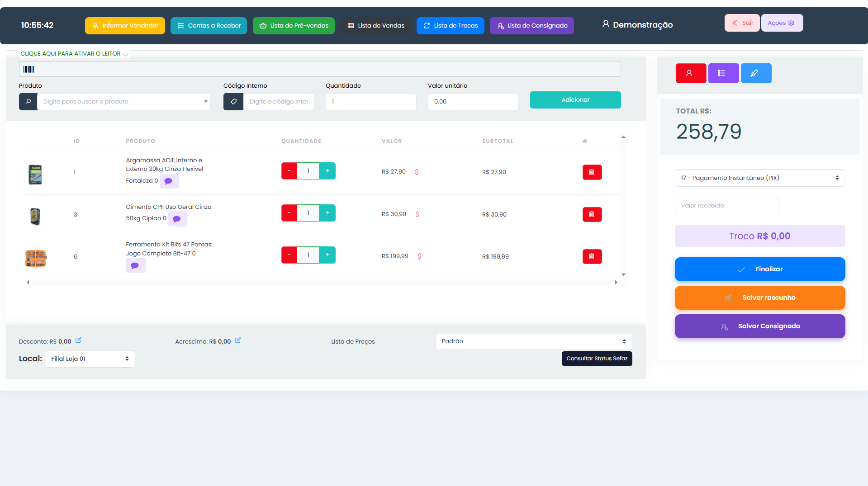The image size is (868, 486).
Task: Click the purple list icon button
Action: (723, 73)
